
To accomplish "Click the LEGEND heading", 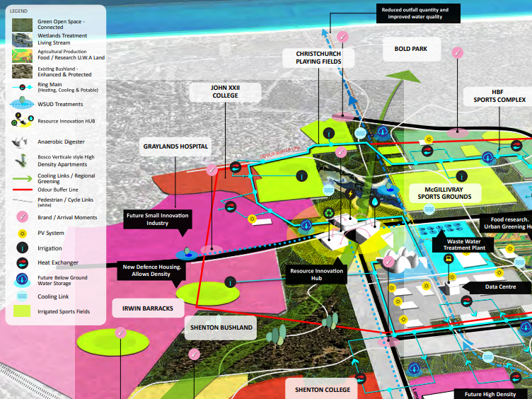I will 18,11.
